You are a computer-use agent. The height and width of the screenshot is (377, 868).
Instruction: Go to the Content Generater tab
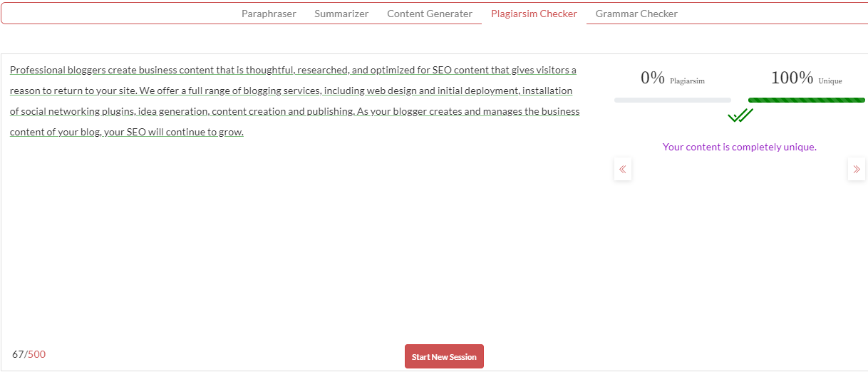(x=430, y=14)
